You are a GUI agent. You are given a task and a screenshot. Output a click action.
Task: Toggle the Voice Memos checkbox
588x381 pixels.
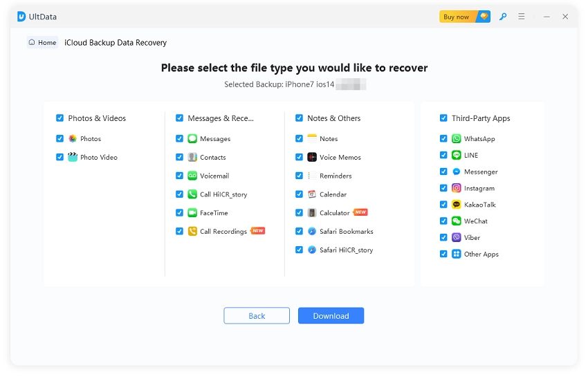(299, 157)
